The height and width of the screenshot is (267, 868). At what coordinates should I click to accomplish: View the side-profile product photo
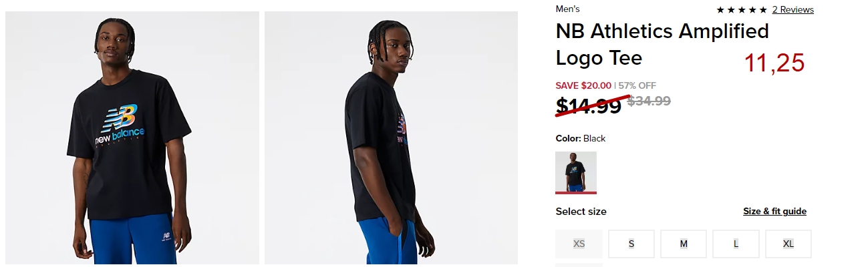(x=391, y=138)
